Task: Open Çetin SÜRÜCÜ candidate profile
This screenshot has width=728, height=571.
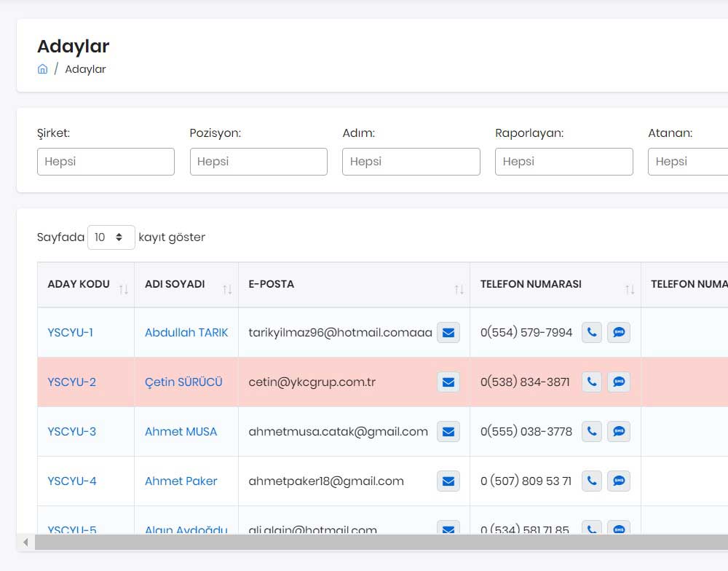Action: pyautogui.click(x=183, y=382)
